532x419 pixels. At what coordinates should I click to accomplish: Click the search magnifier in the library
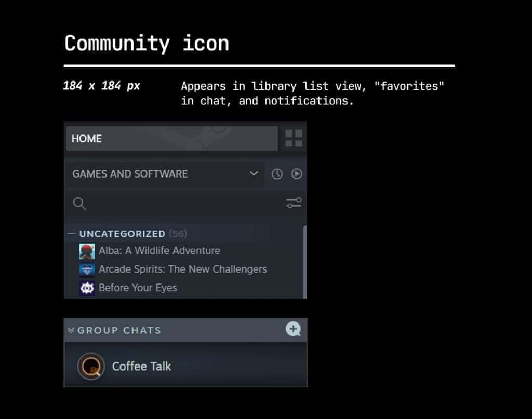pyautogui.click(x=79, y=204)
